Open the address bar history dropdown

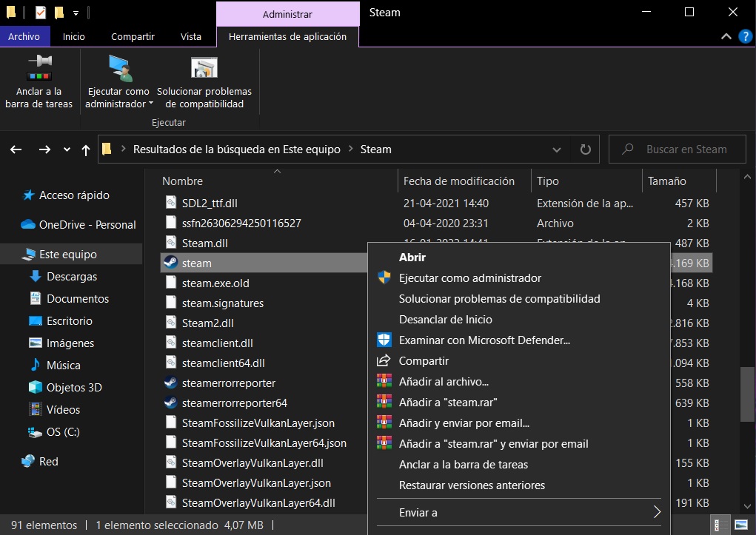pos(557,149)
